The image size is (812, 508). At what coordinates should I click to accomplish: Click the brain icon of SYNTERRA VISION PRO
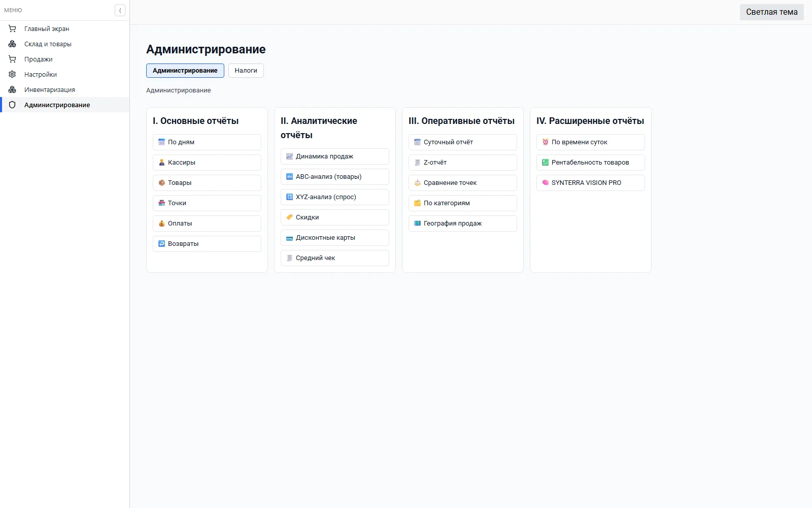[x=546, y=183]
